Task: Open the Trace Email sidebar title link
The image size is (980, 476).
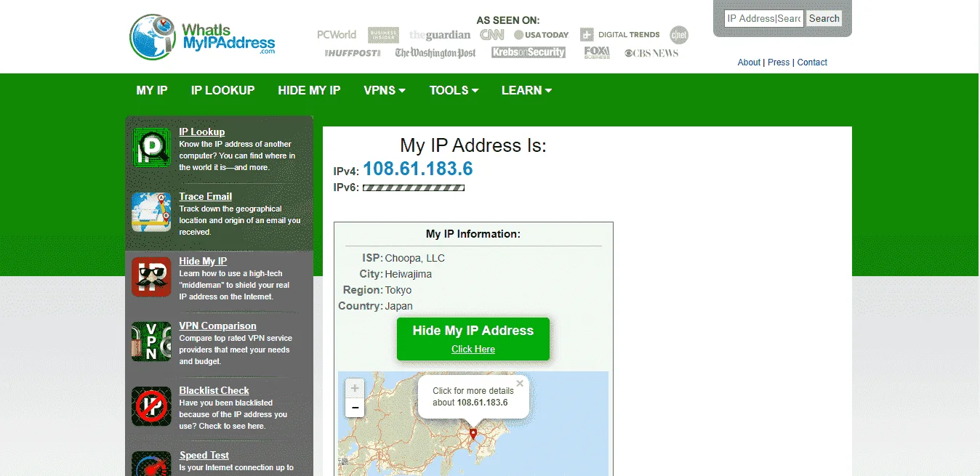Action: (206, 196)
